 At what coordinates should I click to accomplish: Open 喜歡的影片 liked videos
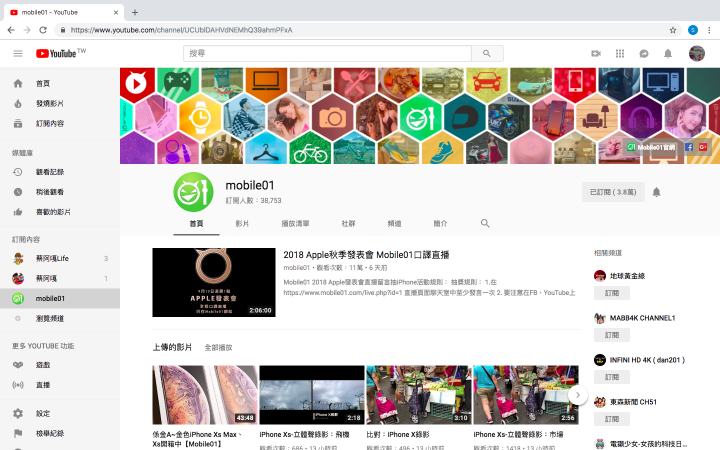click(60, 212)
